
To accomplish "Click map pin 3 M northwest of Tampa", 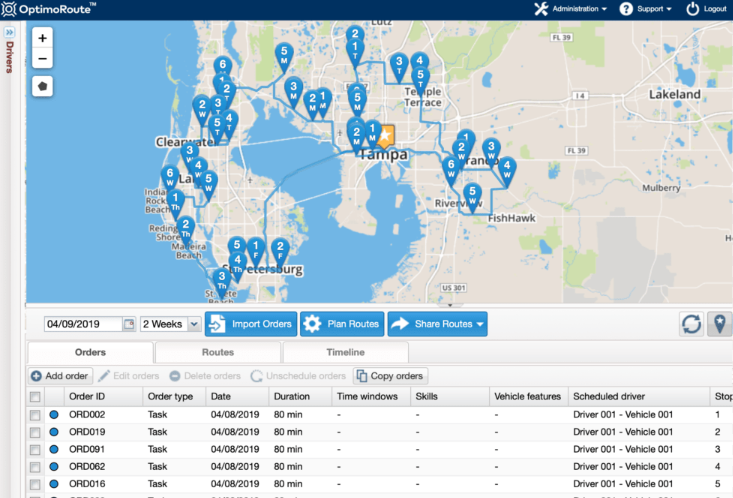I will 293,92.
